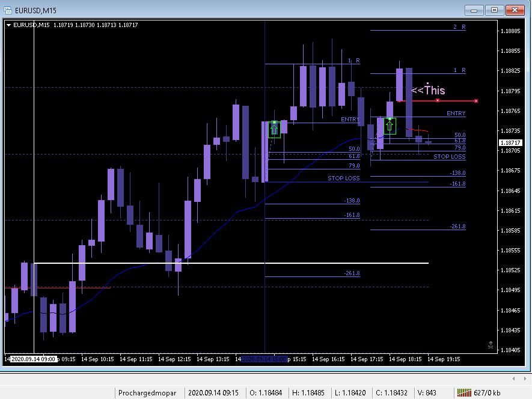Screen dimensions: 532x399
Task: Click the connection bars status icon
Action: (464, 393)
